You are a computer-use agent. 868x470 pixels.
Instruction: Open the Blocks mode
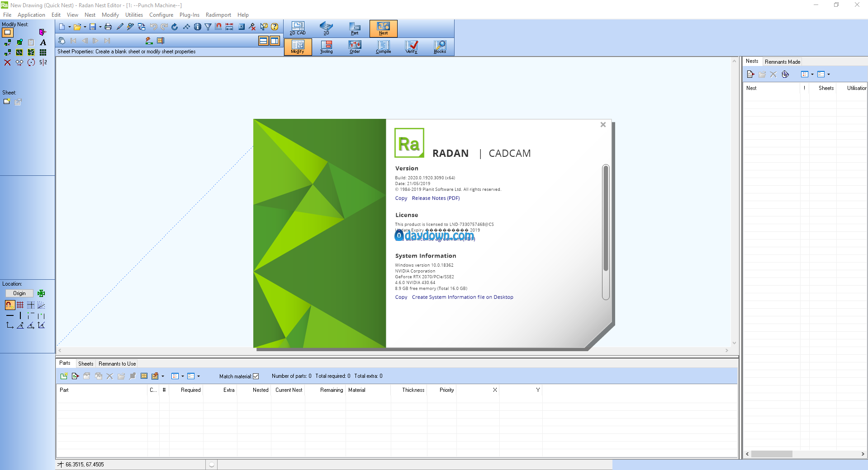(440, 47)
